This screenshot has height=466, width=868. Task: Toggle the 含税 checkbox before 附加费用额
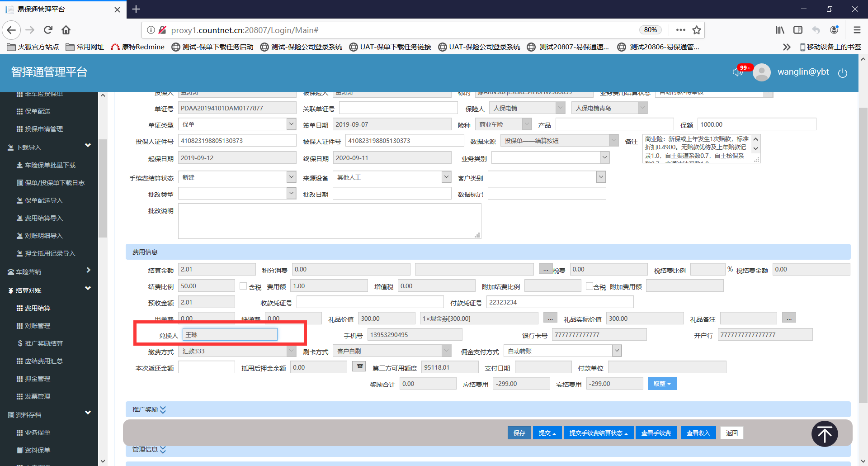[589, 286]
